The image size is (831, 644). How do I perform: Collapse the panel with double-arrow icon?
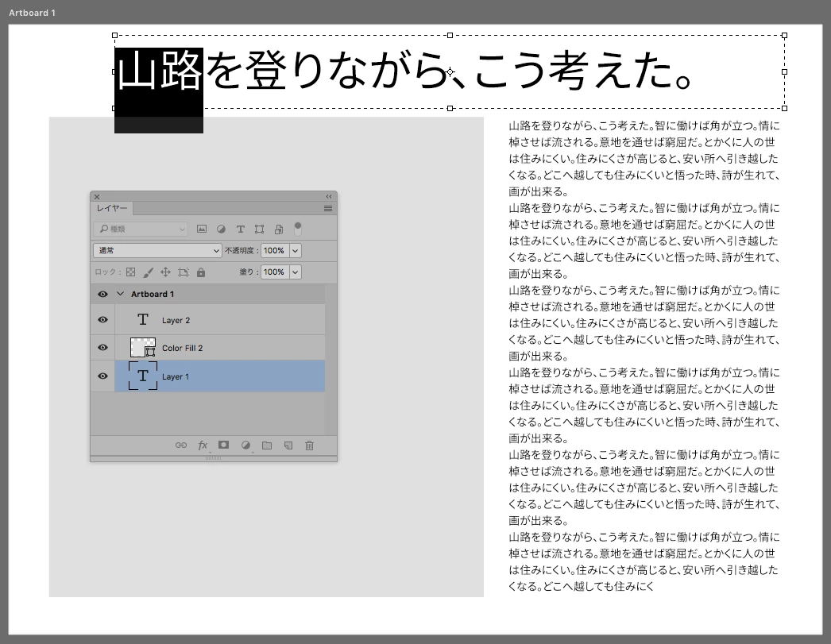tap(329, 196)
